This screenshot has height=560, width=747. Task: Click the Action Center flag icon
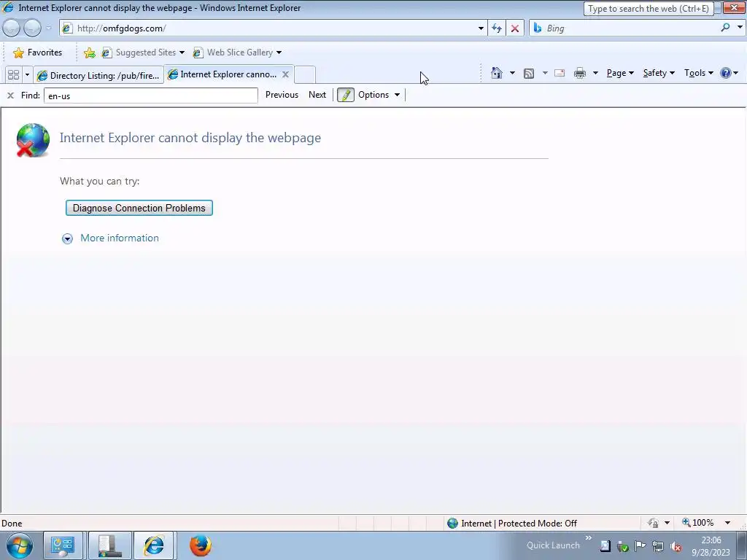pyautogui.click(x=640, y=547)
